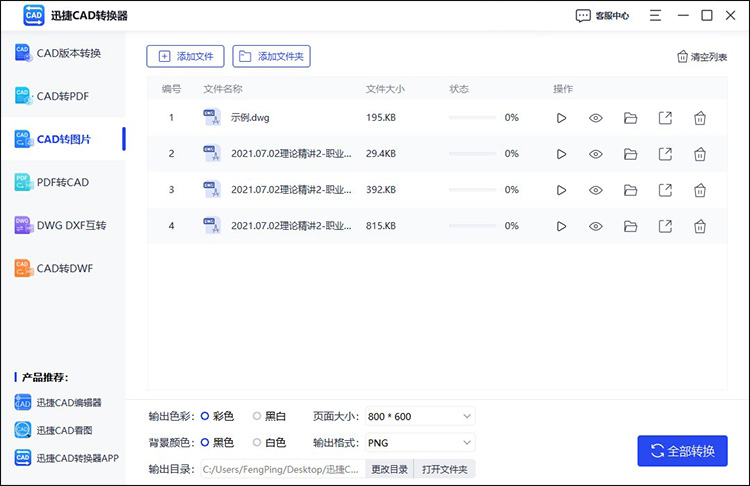This screenshot has width=750, height=486.
Task: Switch to CAD转PDF in the sidebar
Action: pyautogui.click(x=63, y=96)
